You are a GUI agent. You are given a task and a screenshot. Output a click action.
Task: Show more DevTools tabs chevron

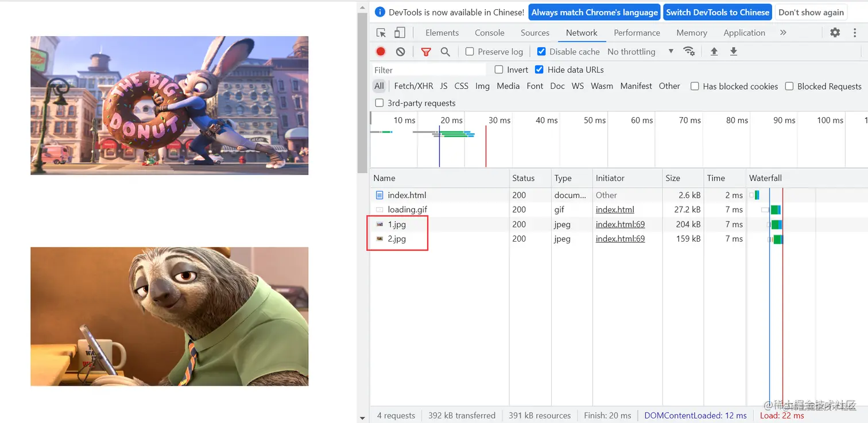783,33
